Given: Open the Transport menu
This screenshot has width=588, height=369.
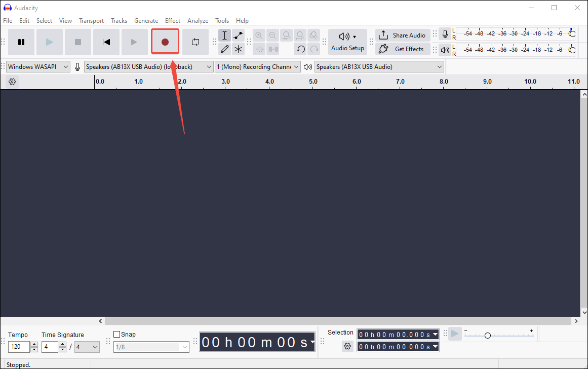Looking at the screenshot, I should coord(91,21).
